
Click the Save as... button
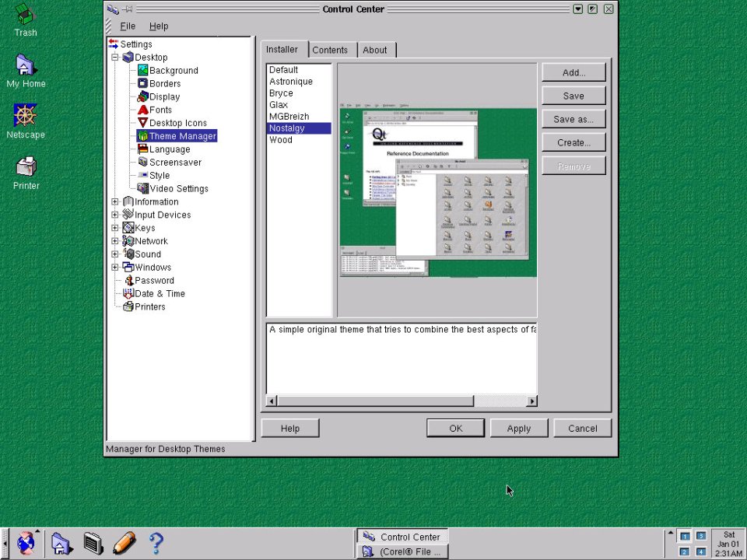573,120
